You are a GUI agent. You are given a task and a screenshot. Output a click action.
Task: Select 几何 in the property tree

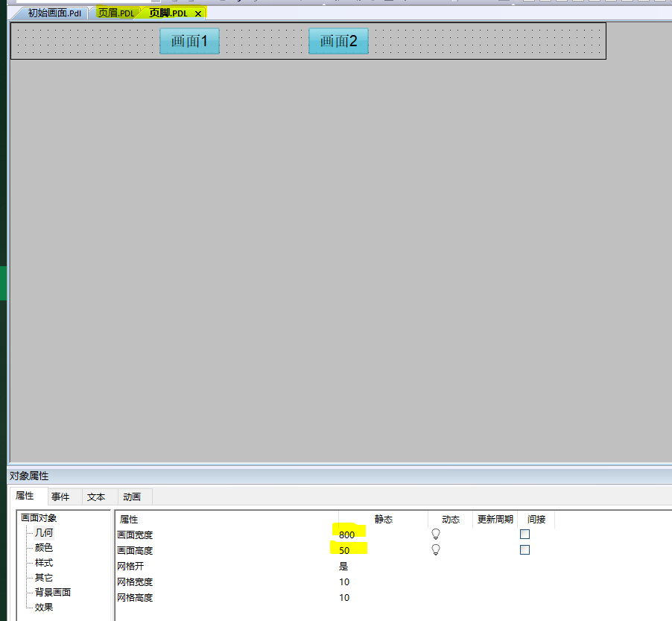click(x=44, y=532)
